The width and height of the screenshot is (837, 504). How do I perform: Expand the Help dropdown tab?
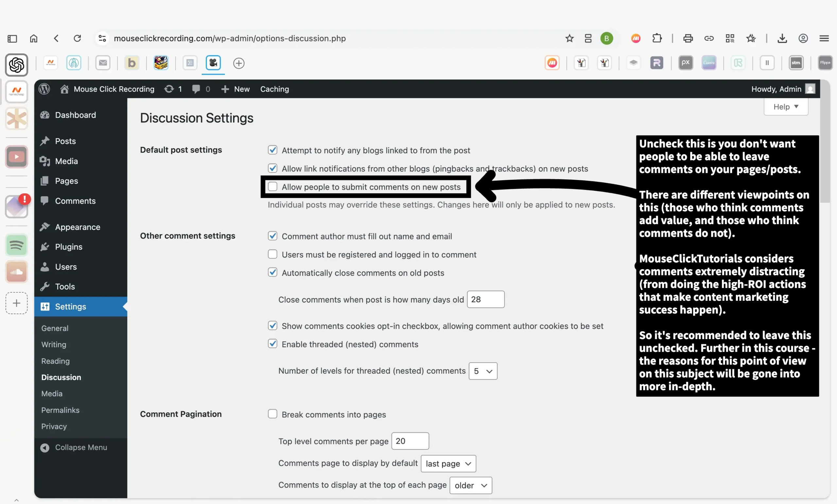tap(785, 107)
